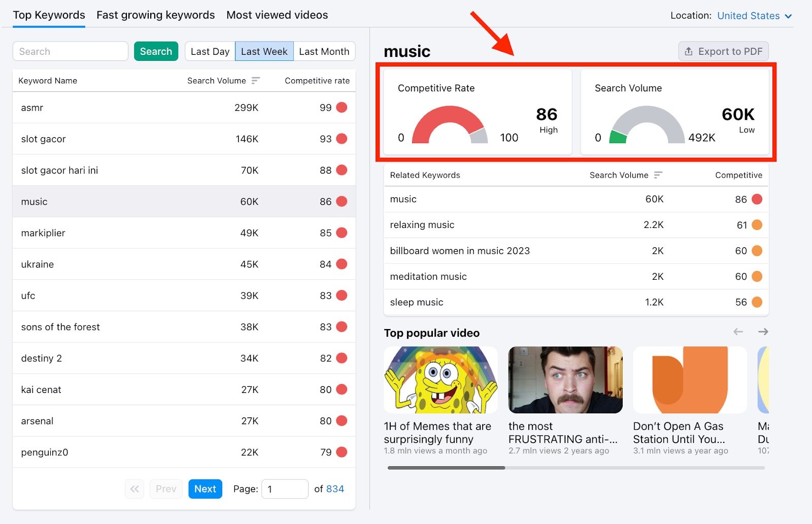This screenshot has height=524, width=812.
Task: Switch to the Last Week filter
Action: [x=264, y=51]
